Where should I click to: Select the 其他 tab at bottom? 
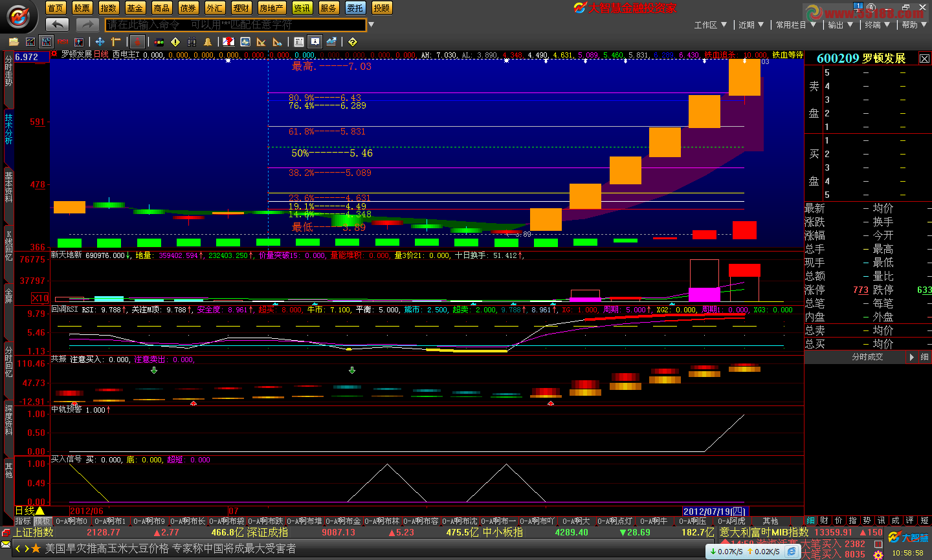tap(770, 521)
